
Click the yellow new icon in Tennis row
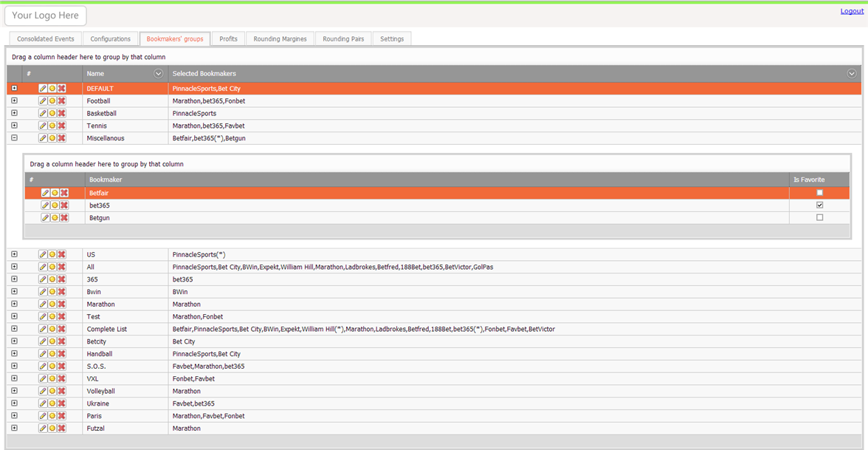(52, 126)
